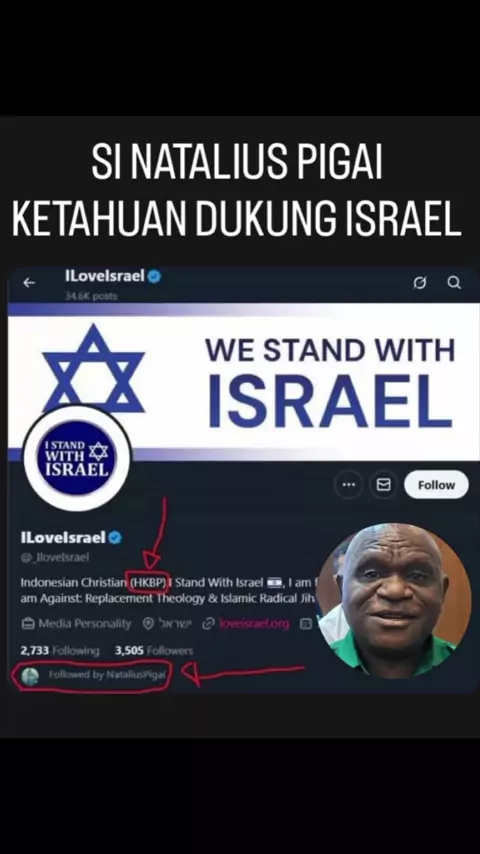Open search with the magnifier icon

coord(454,282)
